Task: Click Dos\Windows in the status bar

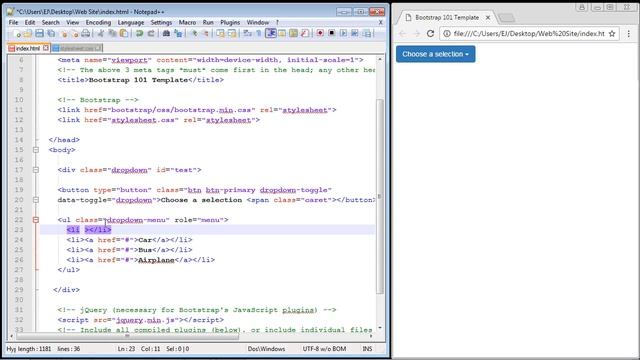Action: coord(266,349)
